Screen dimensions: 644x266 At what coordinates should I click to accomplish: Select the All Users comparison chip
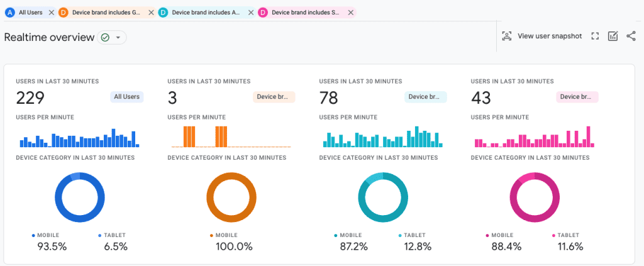click(30, 13)
